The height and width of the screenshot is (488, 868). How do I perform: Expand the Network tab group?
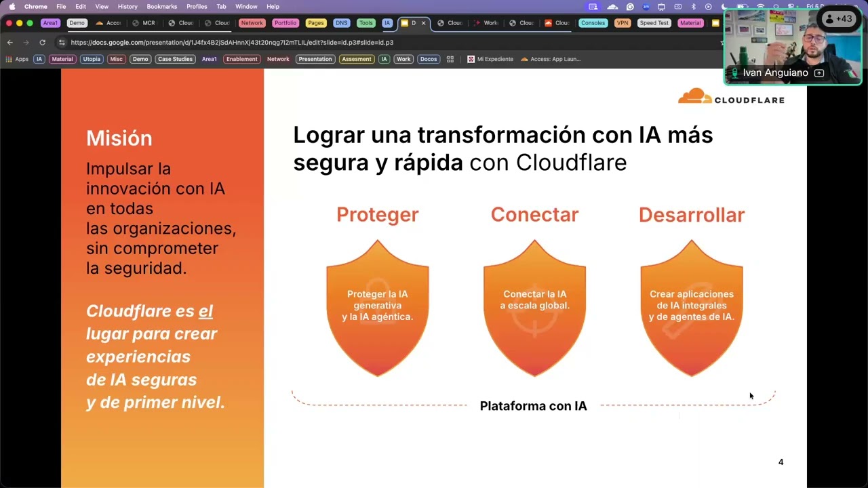click(x=252, y=23)
